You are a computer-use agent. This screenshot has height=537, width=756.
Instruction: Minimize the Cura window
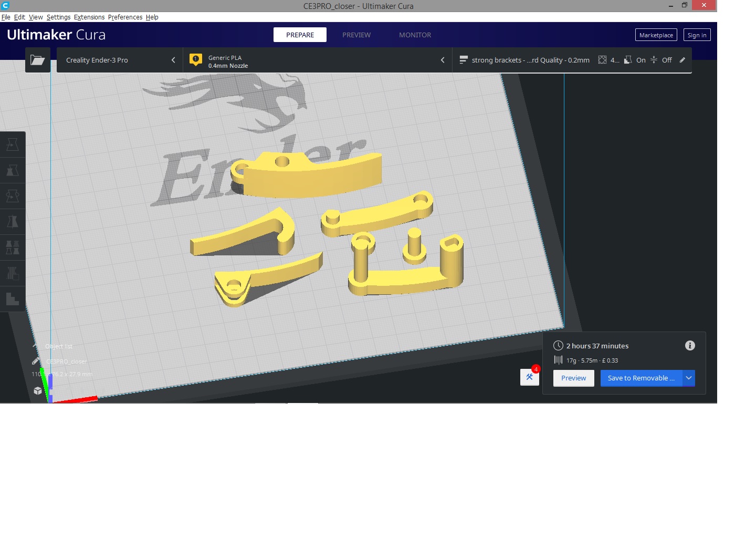[671, 5]
